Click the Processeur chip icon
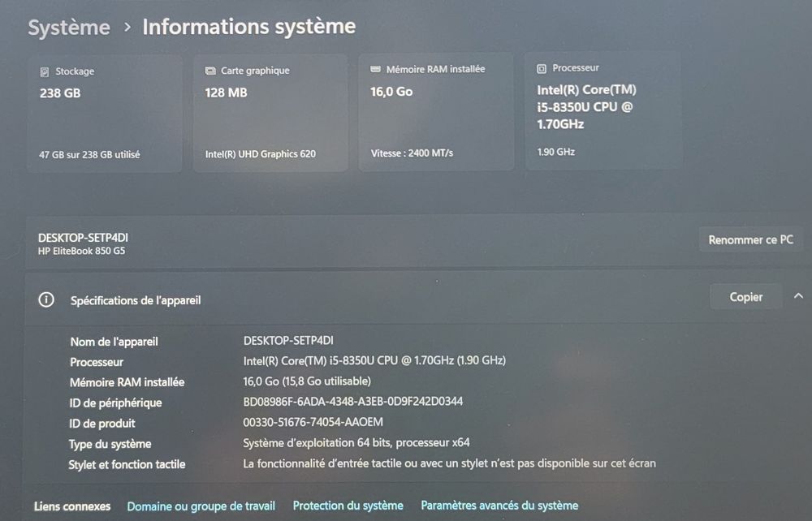 tap(541, 68)
